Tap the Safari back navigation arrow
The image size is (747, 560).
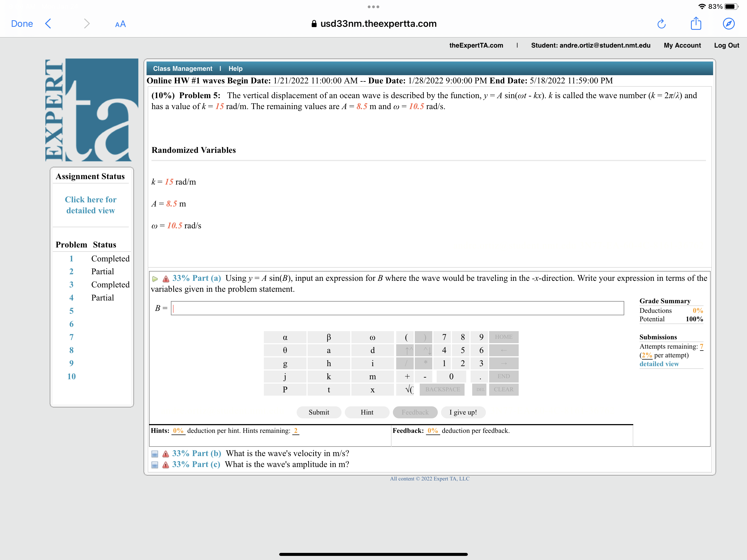click(48, 24)
